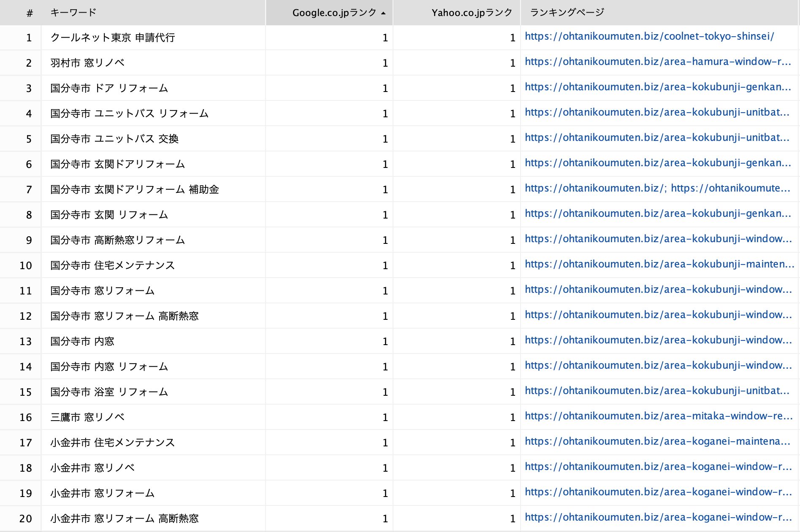
Task: Open the area-mitaka-window link in row 16
Action: pos(658,416)
